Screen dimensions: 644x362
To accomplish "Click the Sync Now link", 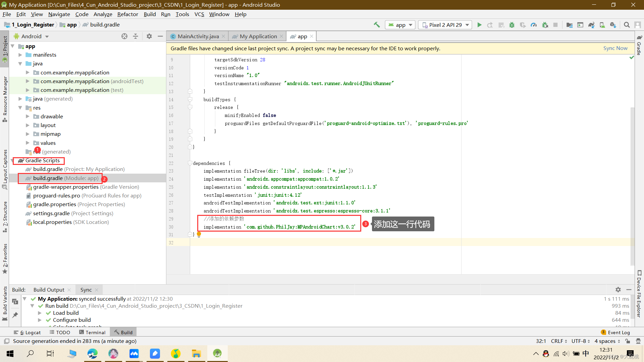I will (615, 48).
